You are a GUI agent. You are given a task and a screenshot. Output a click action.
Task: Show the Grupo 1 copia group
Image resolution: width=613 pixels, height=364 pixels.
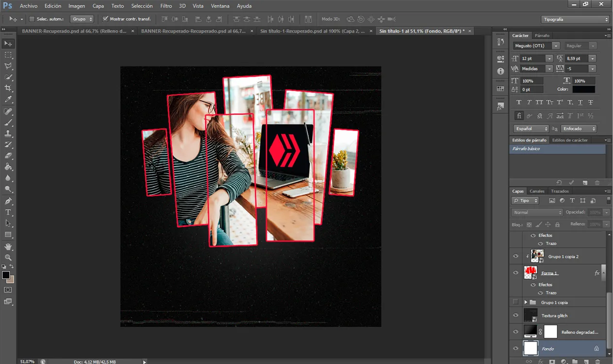[x=515, y=302]
